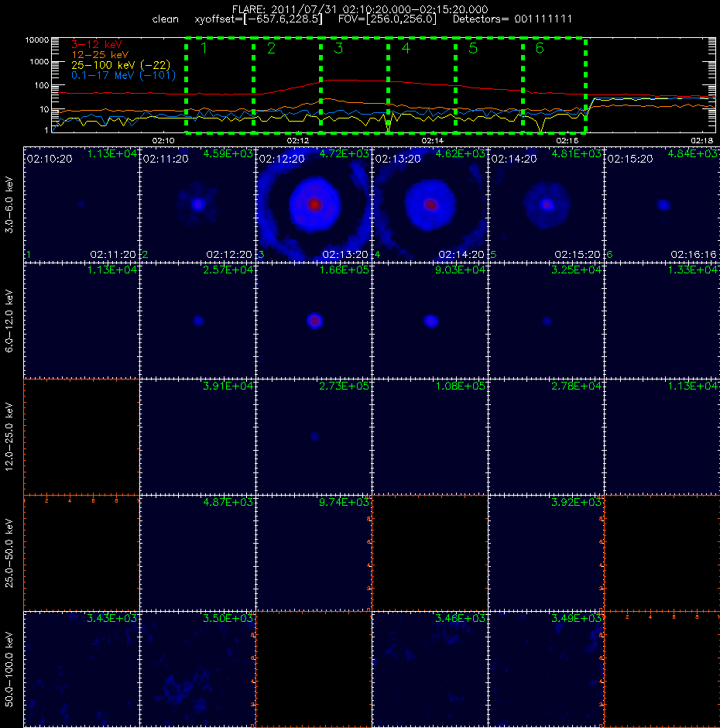This screenshot has height=728, width=720.
Task: Click the FLARE 2011/07/31 title text
Action: tap(360, 9)
